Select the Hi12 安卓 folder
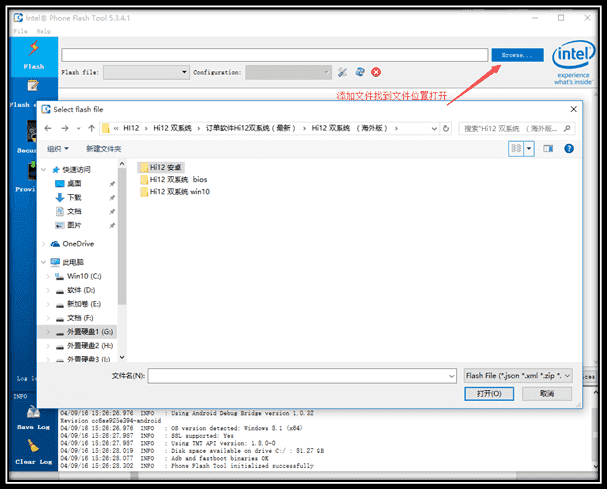The width and height of the screenshot is (607, 489). coord(161,167)
